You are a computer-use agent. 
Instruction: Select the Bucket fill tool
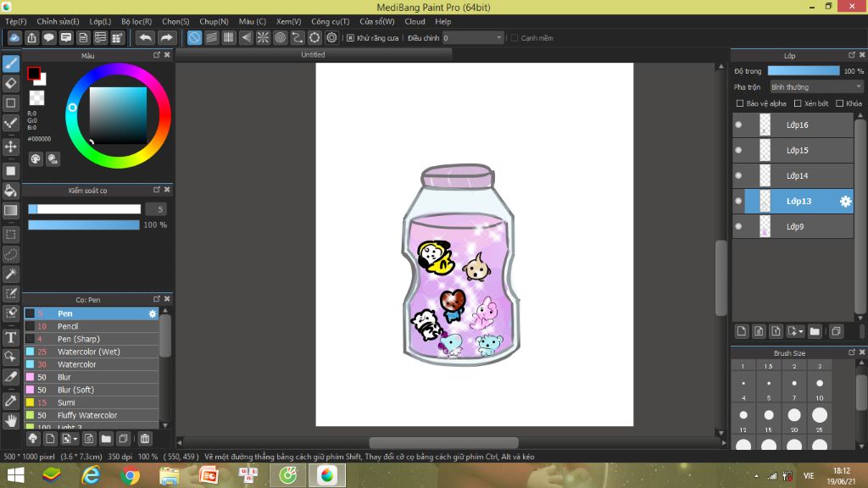tap(11, 191)
